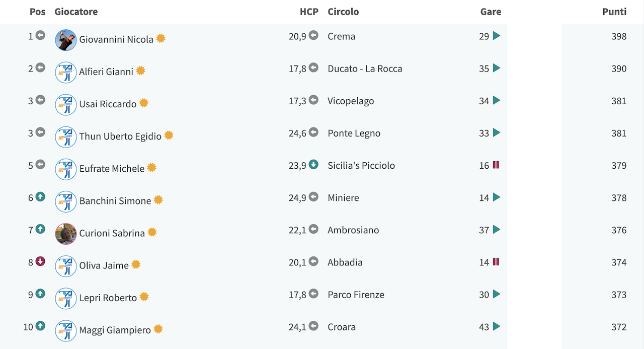This screenshot has width=644, height=349.
Task: Sort by the HCP column header
Action: click(309, 12)
